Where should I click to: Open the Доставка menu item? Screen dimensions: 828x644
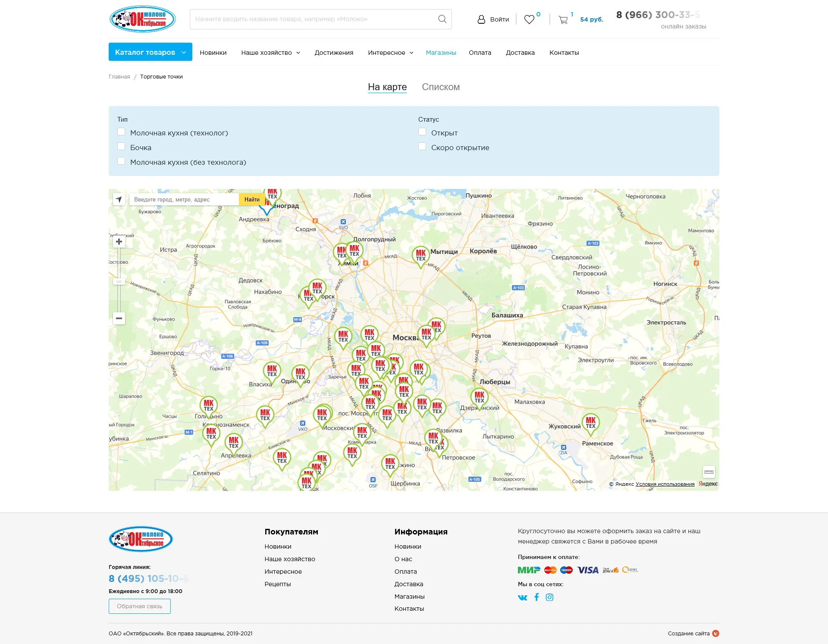click(x=520, y=53)
